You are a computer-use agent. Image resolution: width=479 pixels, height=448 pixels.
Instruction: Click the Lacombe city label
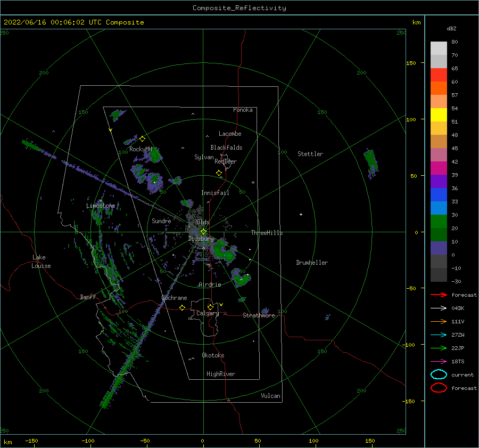tap(230, 134)
